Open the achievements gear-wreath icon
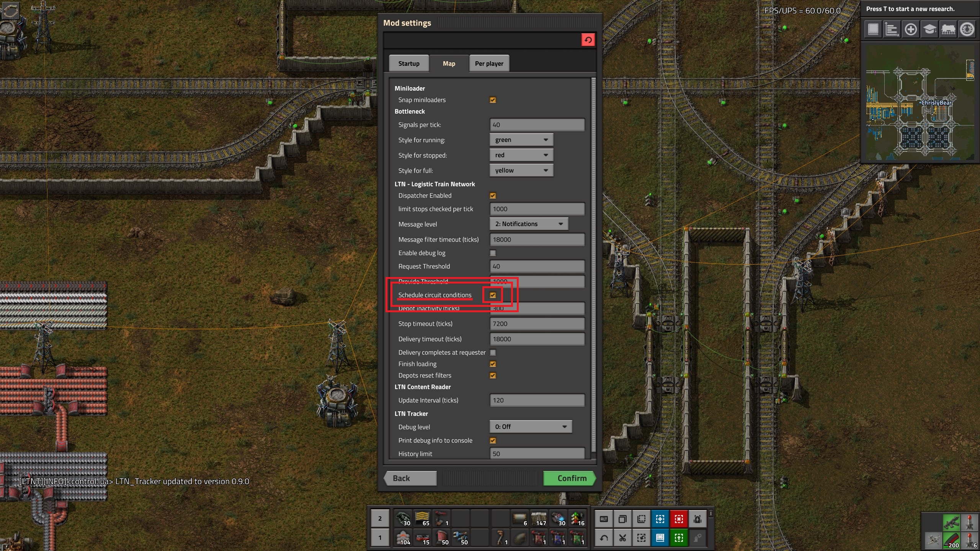Image resolution: width=980 pixels, height=551 pixels. 967,29
